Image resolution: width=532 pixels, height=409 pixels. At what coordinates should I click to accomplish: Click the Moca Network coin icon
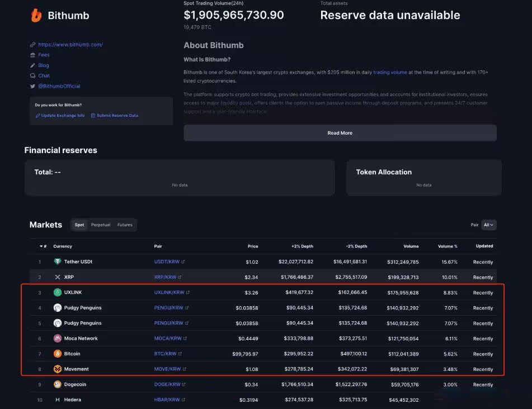(57, 339)
